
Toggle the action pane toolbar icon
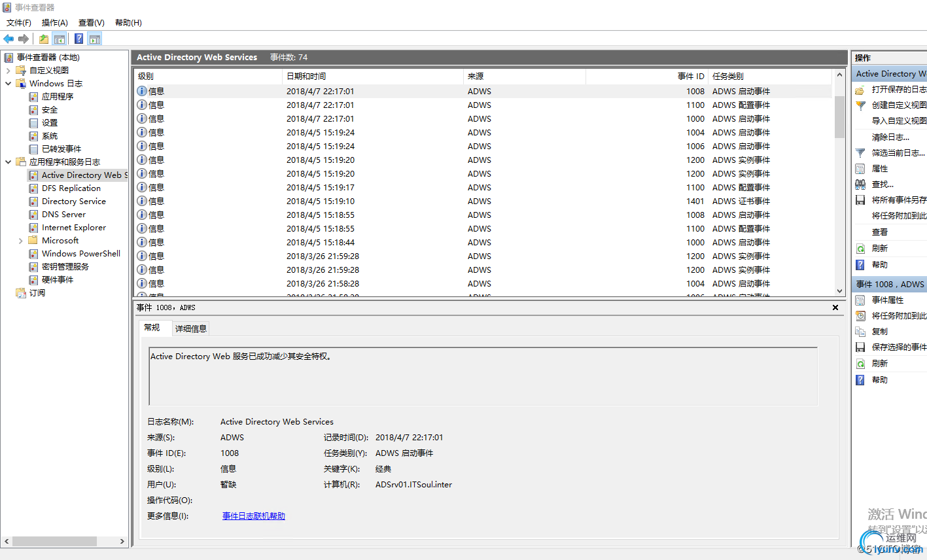(95, 39)
